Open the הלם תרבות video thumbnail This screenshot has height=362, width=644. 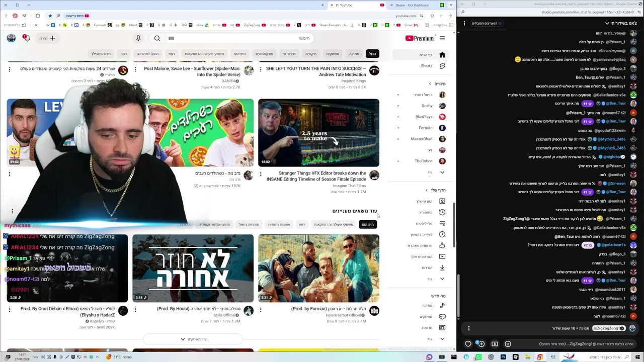[x=318, y=268]
